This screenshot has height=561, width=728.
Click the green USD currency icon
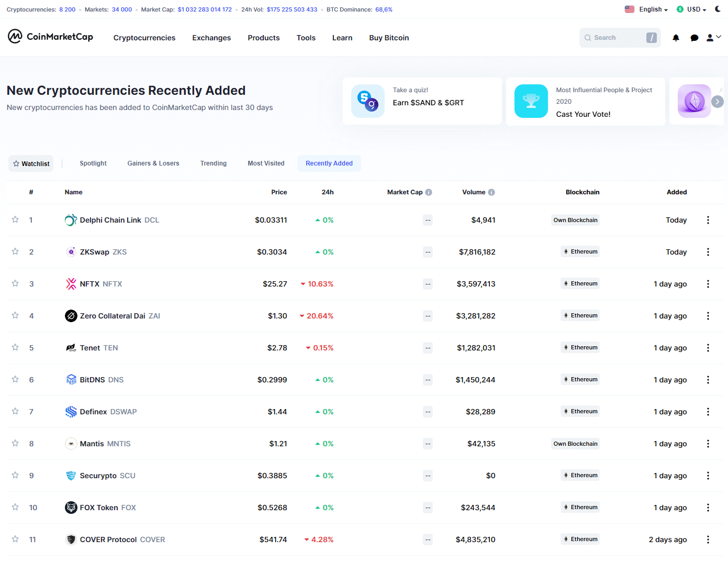[x=680, y=9]
